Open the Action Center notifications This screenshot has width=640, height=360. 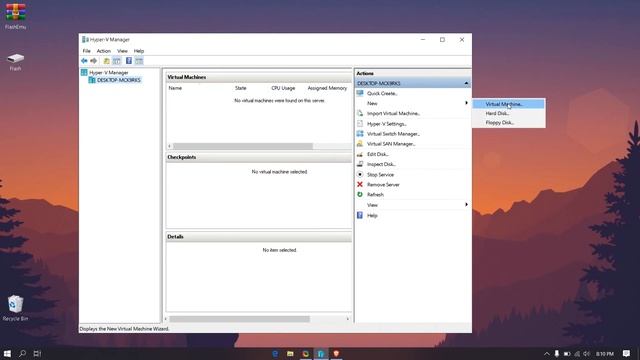627,353
